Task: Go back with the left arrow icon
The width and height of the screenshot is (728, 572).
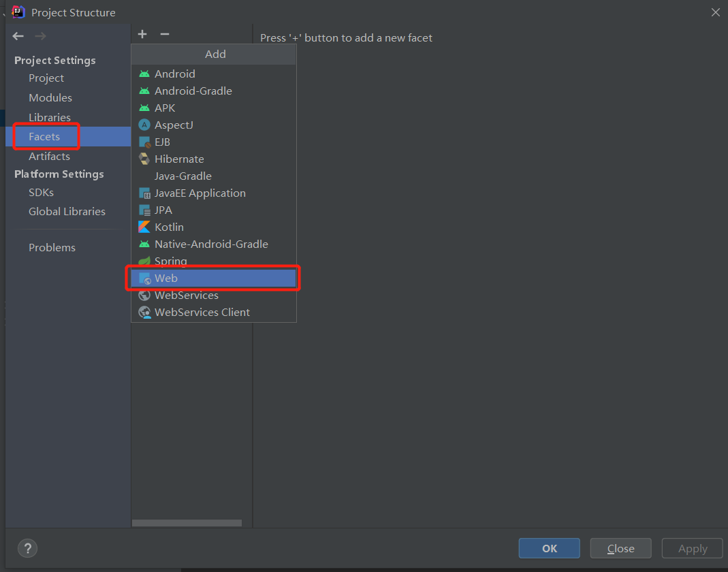Action: [18, 36]
